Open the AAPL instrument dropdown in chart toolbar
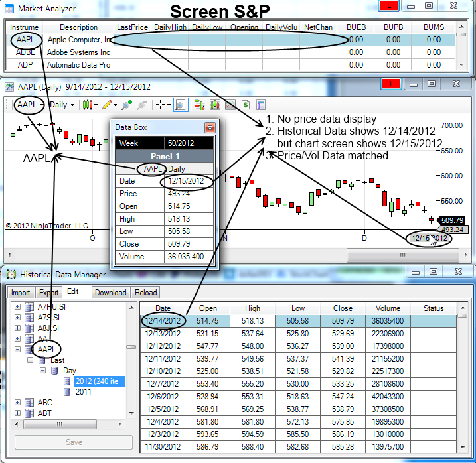 point(42,105)
